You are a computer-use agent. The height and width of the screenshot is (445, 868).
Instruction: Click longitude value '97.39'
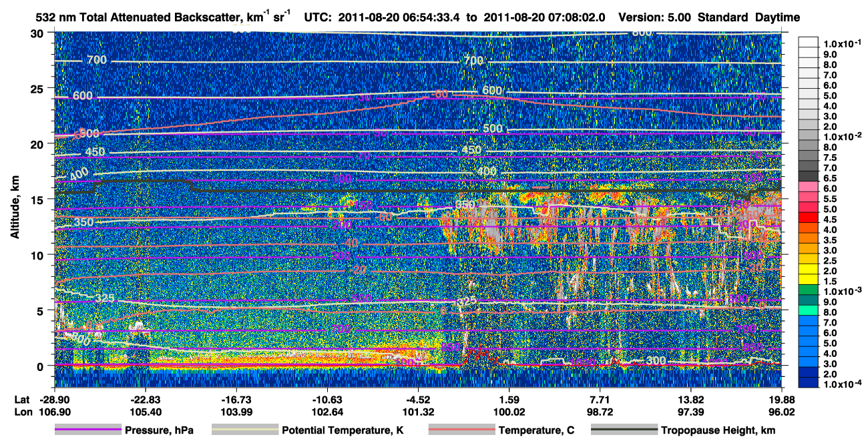691,412
